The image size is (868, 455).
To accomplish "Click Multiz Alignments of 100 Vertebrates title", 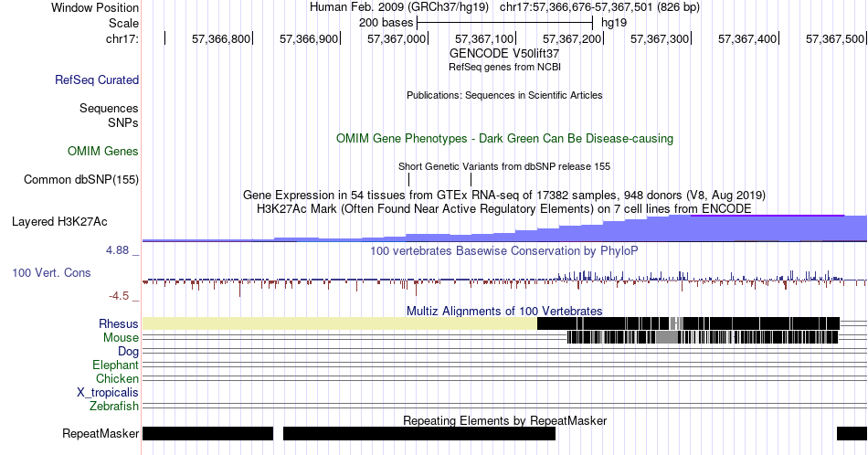I will pyautogui.click(x=504, y=311).
